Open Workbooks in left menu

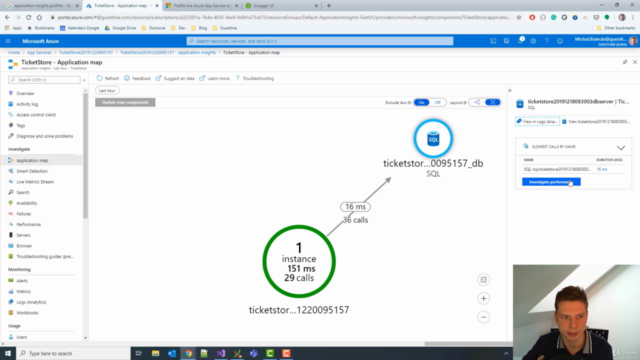coord(27,313)
